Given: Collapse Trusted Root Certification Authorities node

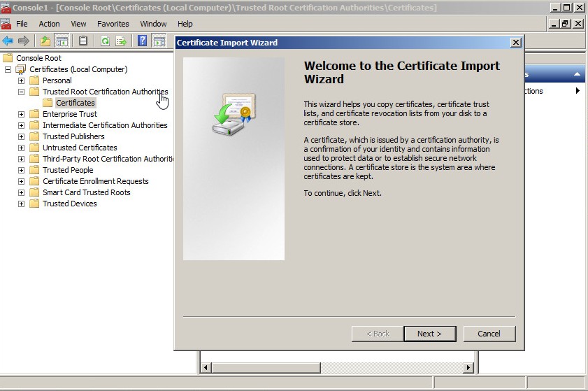Looking at the screenshot, I should [21, 92].
